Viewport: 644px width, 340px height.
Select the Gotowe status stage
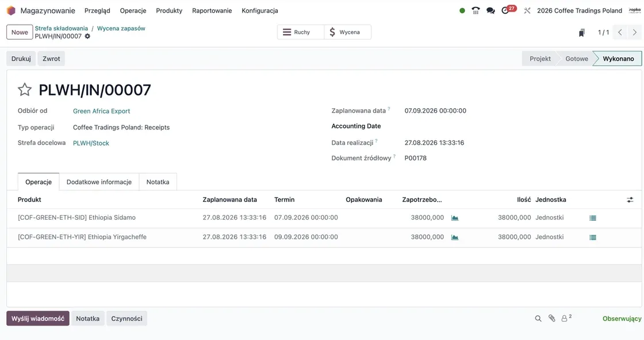tap(576, 59)
